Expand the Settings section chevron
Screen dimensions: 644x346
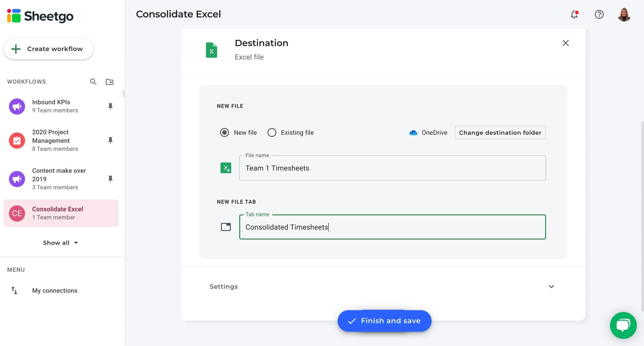(551, 286)
